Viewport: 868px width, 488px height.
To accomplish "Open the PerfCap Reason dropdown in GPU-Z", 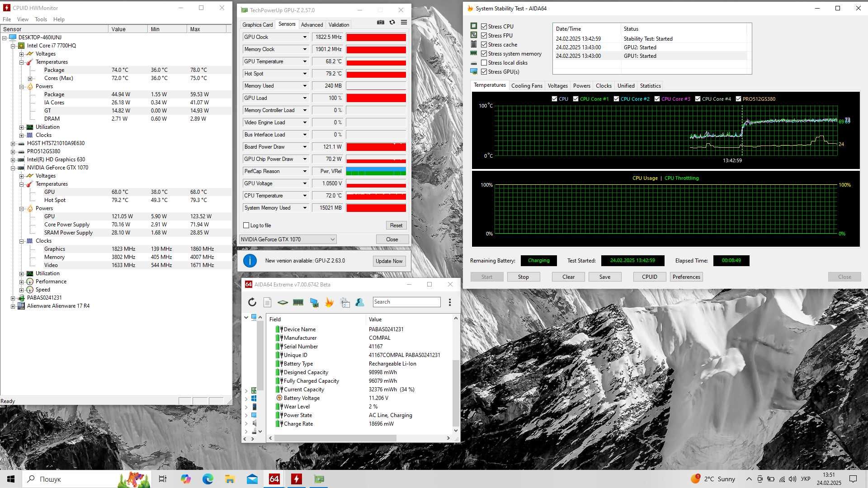I will [305, 171].
